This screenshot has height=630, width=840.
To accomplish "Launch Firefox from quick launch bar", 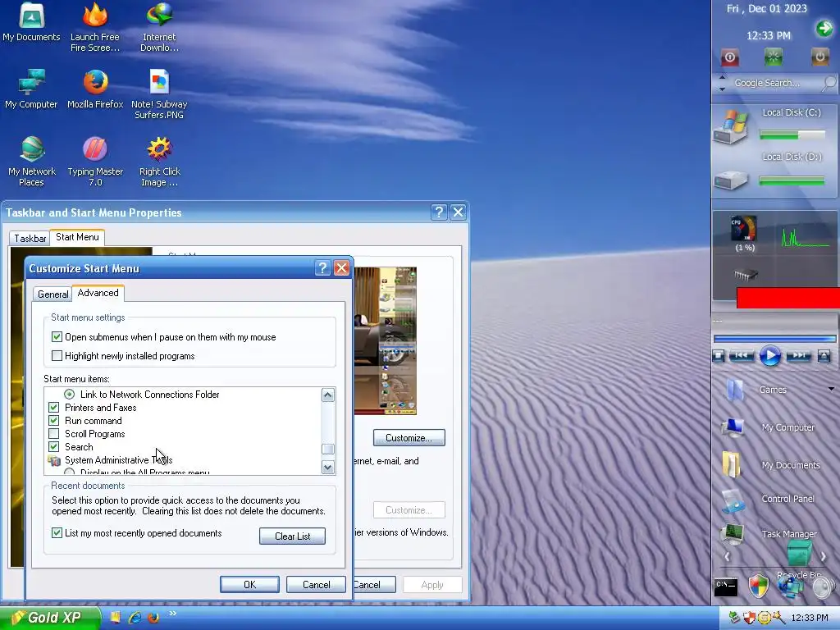I will tap(153, 617).
